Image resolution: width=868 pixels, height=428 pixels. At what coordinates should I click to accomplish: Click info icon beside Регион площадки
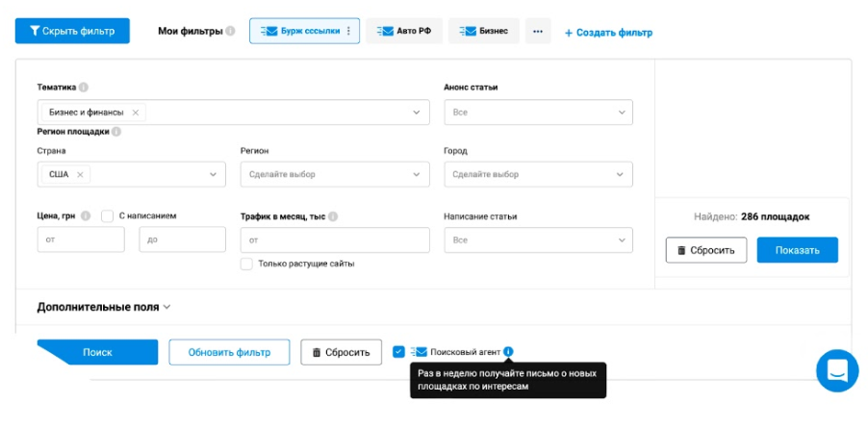(115, 132)
